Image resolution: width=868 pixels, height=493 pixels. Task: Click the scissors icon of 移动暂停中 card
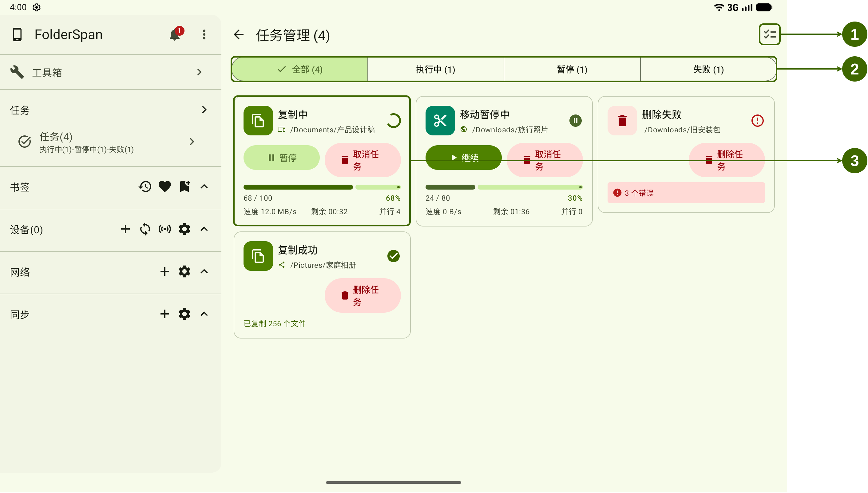[440, 121]
